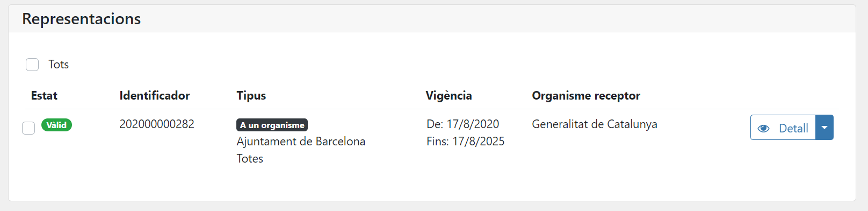Click Generalitat de Catalunya receptor cell
Viewport: 868px width, 211px height.
coord(595,124)
